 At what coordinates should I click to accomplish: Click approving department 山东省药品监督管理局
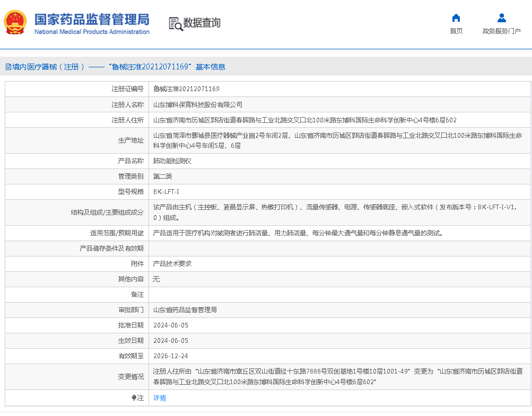coord(185,310)
